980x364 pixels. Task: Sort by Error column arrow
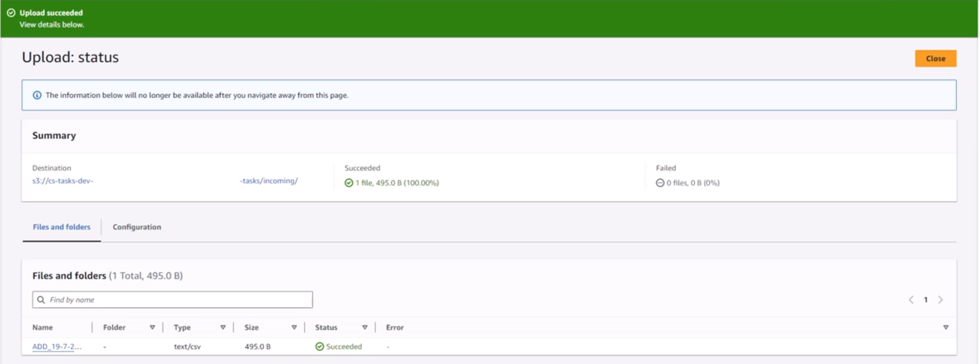(946, 327)
